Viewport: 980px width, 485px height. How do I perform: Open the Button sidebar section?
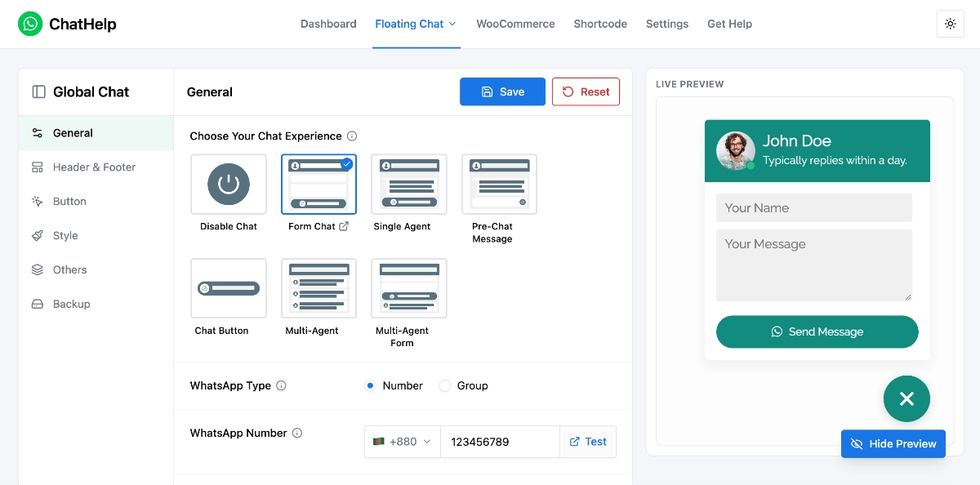point(96,202)
